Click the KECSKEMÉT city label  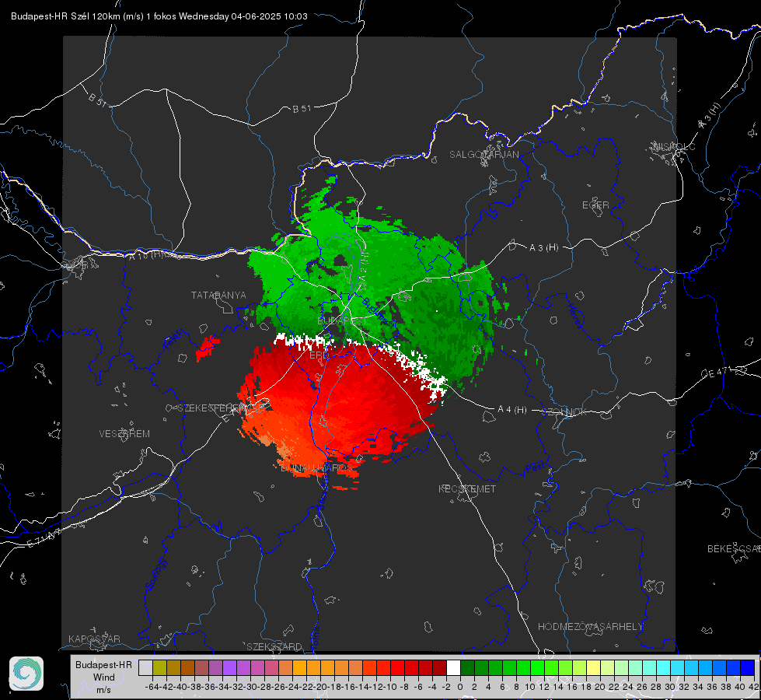tap(467, 488)
